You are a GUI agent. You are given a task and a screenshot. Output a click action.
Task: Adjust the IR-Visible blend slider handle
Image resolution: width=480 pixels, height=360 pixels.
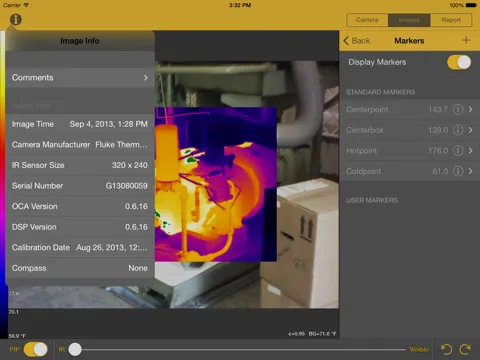[75, 349]
